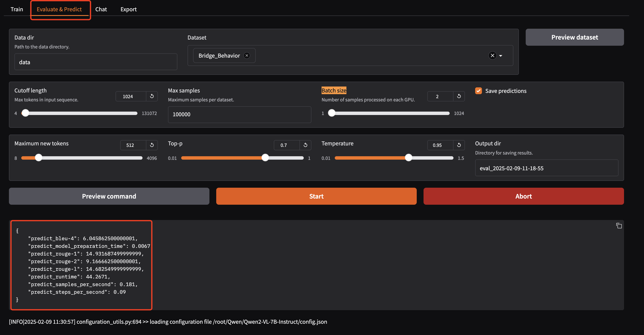The height and width of the screenshot is (335, 644).
Task: Reset the Cutoff length value
Action: 152,96
